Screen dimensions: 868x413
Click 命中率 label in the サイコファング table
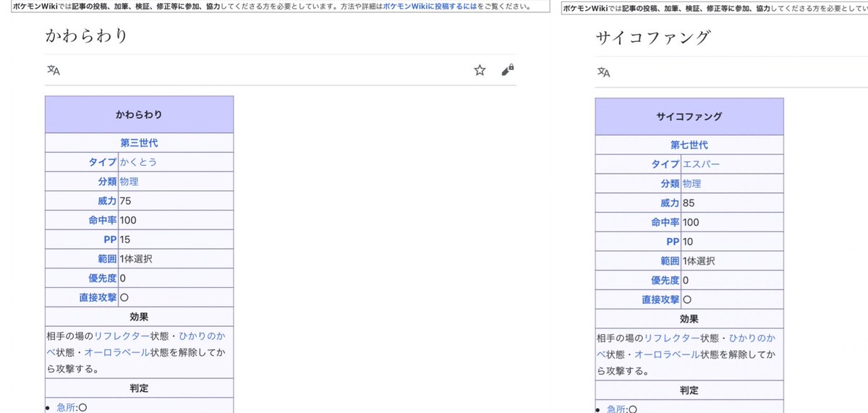click(x=665, y=223)
